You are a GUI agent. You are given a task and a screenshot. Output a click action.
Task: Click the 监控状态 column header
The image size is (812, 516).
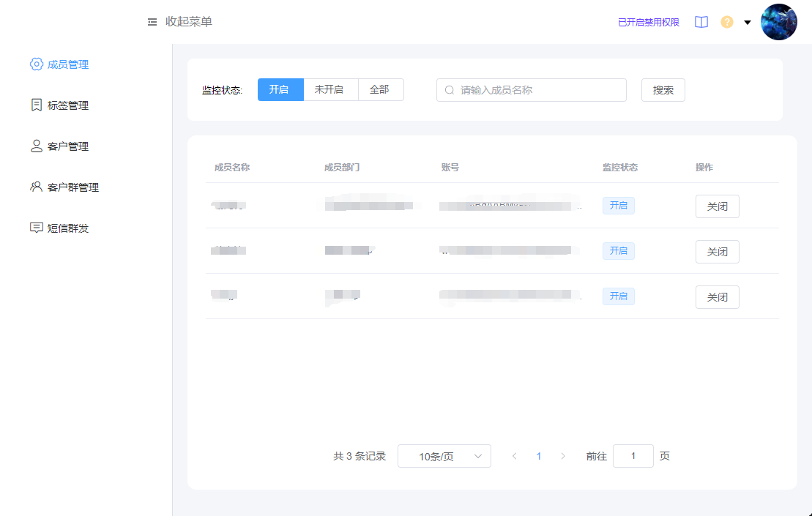coord(620,167)
